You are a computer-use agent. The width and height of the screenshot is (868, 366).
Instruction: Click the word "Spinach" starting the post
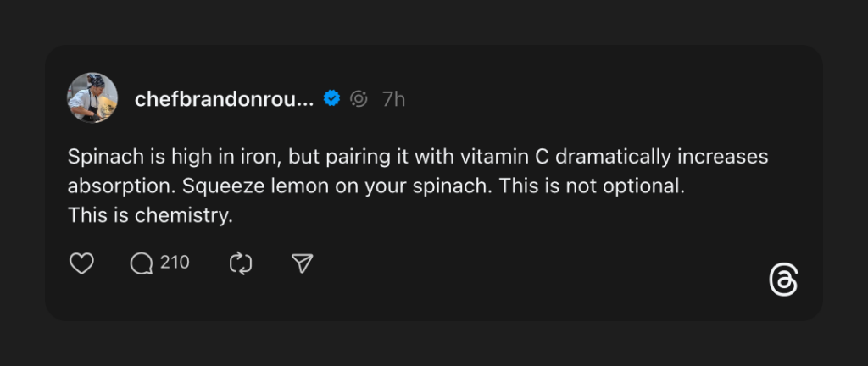[99, 158]
